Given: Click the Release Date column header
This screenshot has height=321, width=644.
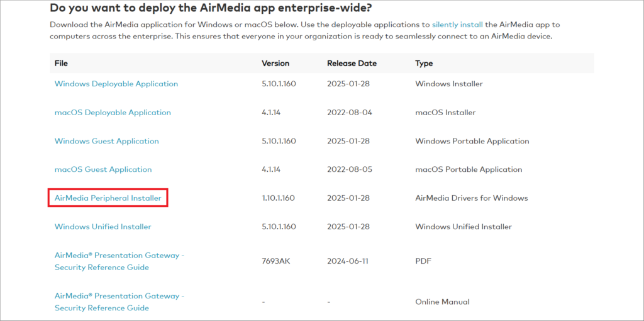Looking at the screenshot, I should (x=352, y=64).
